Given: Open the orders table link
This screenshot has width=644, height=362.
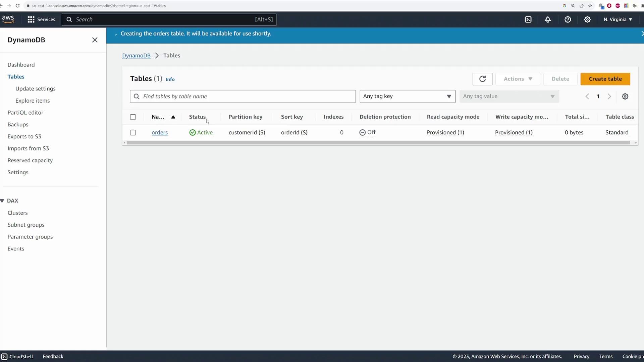Looking at the screenshot, I should (160, 133).
